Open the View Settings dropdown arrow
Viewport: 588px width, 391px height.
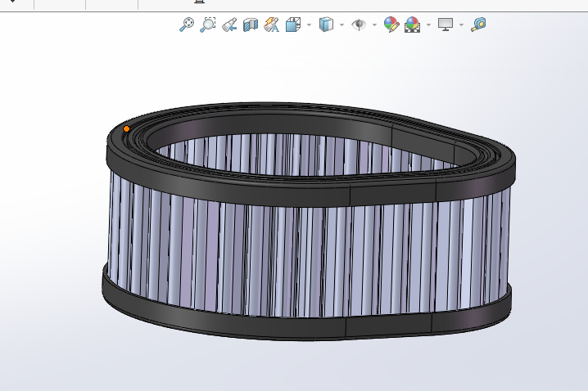[461, 25]
